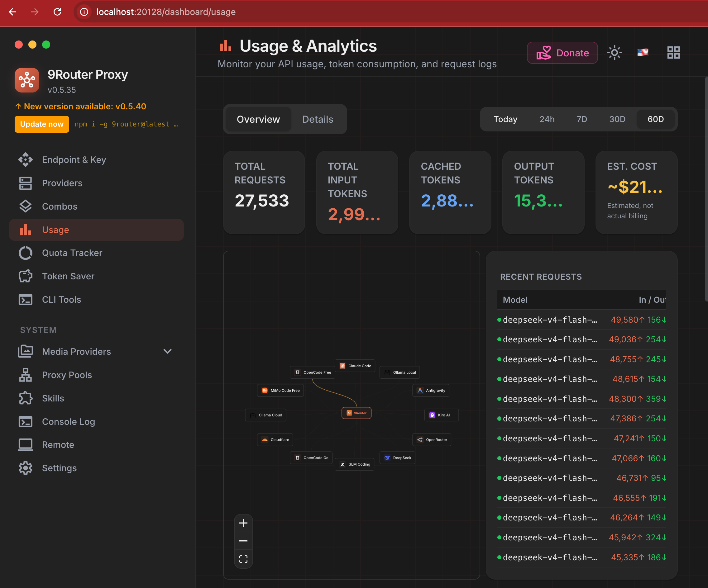Image resolution: width=708 pixels, height=588 pixels.
Task: Click the Model column header
Action: click(515, 300)
